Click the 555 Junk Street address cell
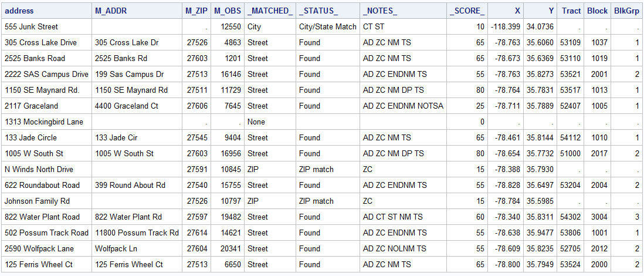The width and height of the screenshot is (644, 276). [x=31, y=27]
